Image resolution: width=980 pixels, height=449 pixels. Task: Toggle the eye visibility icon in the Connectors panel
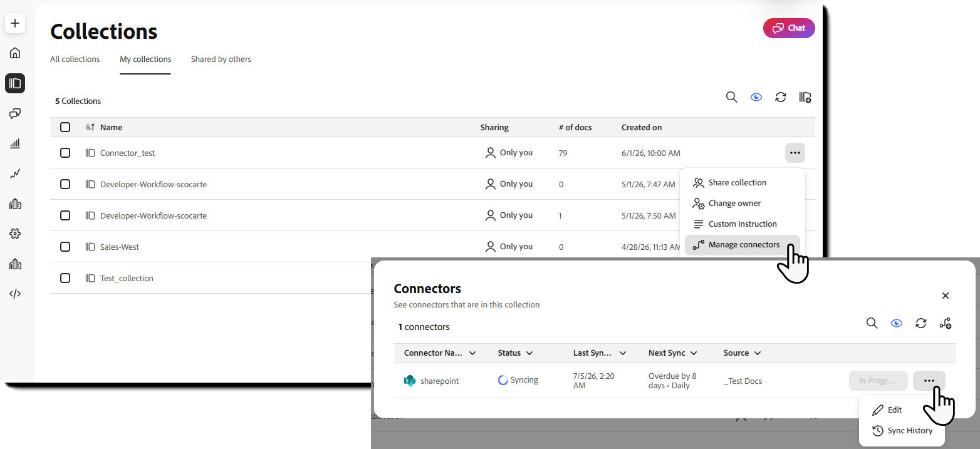(897, 323)
